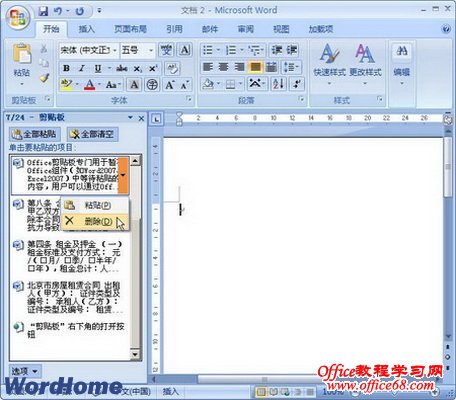Select clipboard item 第四条 租金及押金

tap(70, 256)
